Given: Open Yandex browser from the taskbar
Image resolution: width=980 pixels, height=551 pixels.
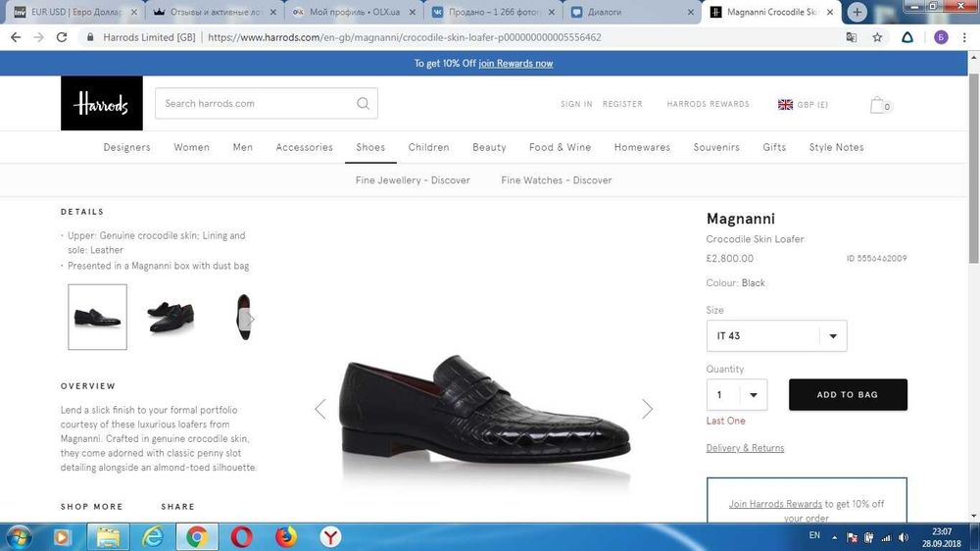Looking at the screenshot, I should pos(330,537).
